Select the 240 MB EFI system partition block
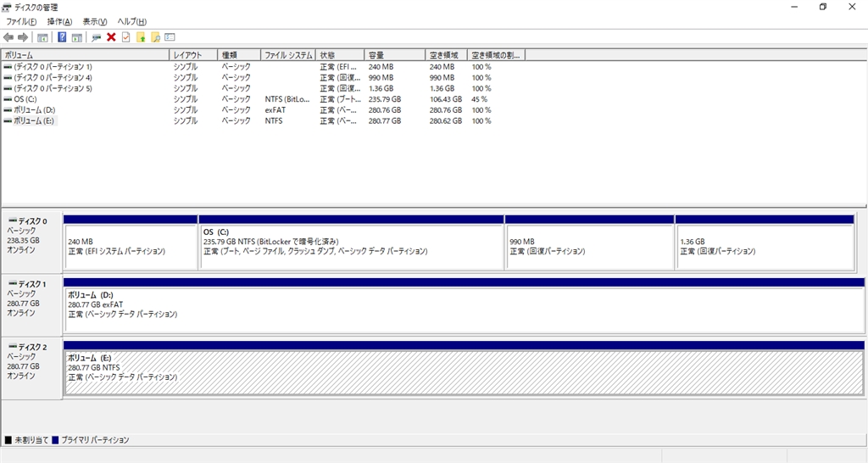 (131, 243)
